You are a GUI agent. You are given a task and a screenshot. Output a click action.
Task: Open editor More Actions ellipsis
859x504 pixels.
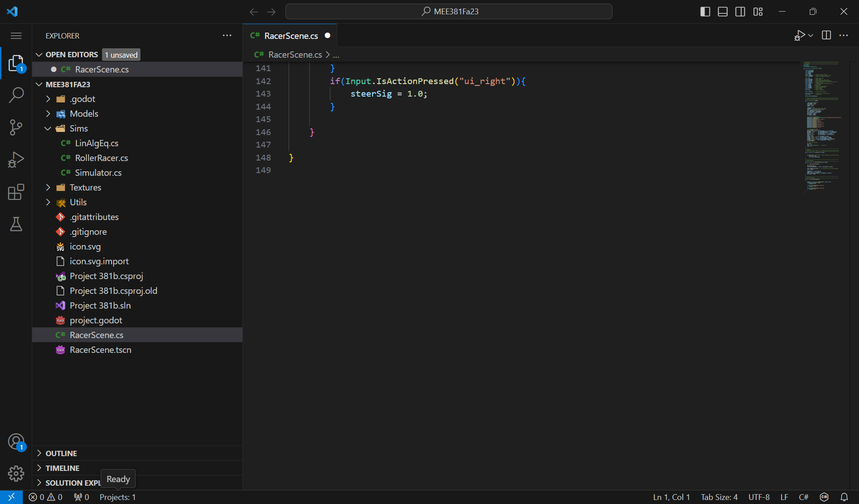coord(844,35)
